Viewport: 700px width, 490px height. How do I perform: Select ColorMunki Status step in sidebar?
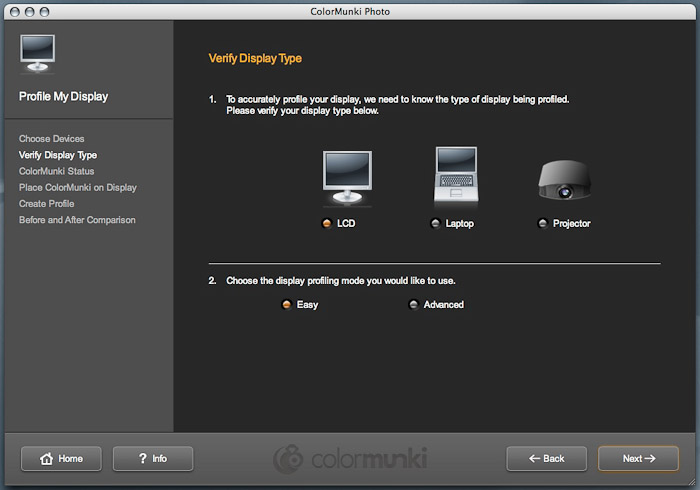[x=56, y=171]
